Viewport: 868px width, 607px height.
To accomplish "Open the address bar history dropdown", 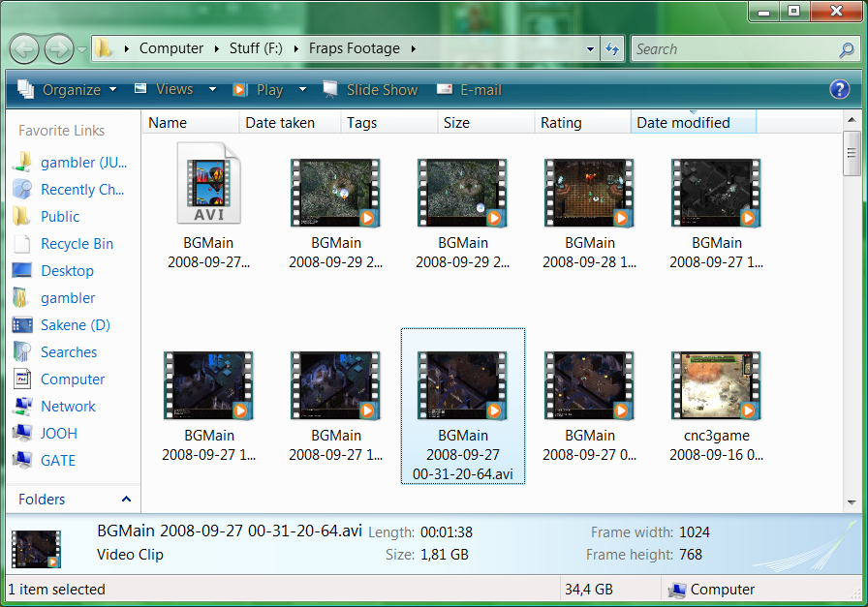I will (590, 49).
